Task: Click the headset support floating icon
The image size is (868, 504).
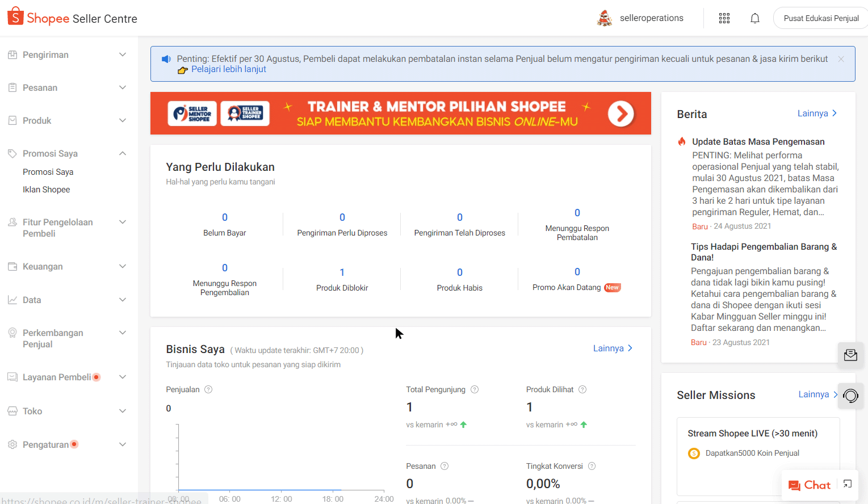Action: pos(850,396)
